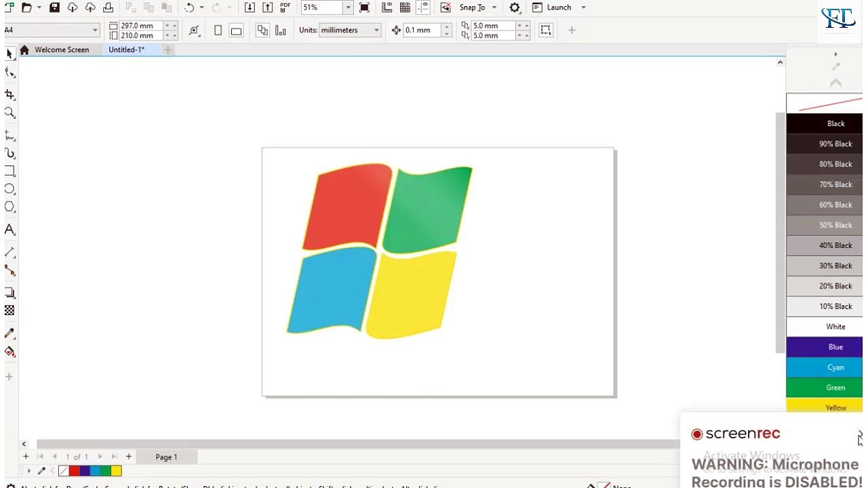Select the Parallel Dimension line tool
The image size is (868, 488).
pyautogui.click(x=9, y=252)
